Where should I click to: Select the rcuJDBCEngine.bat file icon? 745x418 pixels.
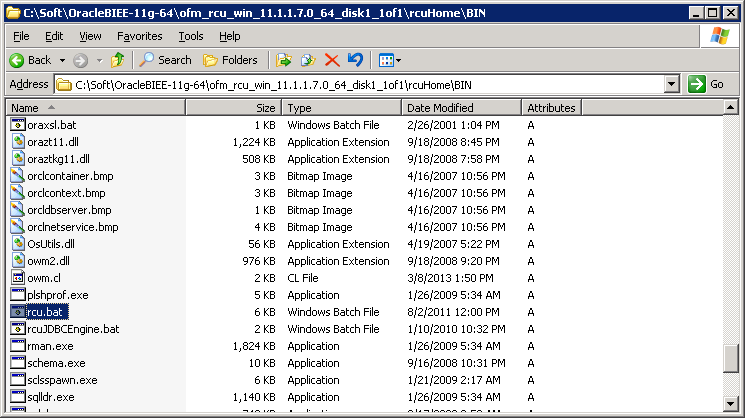(18, 329)
